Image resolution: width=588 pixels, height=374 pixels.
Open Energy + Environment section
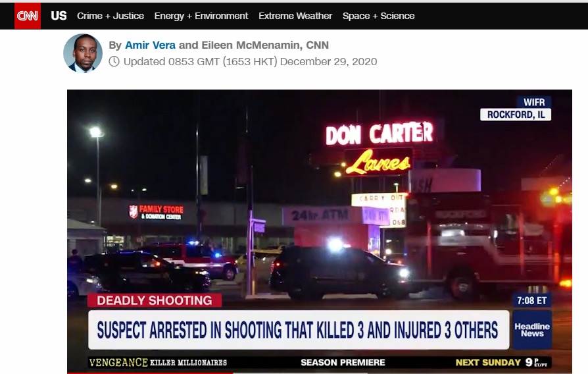click(201, 16)
